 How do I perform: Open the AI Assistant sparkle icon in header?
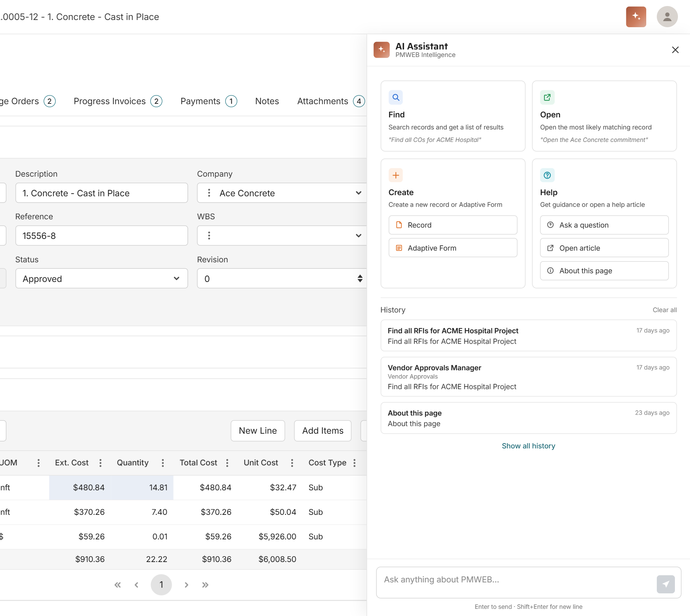pyautogui.click(x=636, y=17)
